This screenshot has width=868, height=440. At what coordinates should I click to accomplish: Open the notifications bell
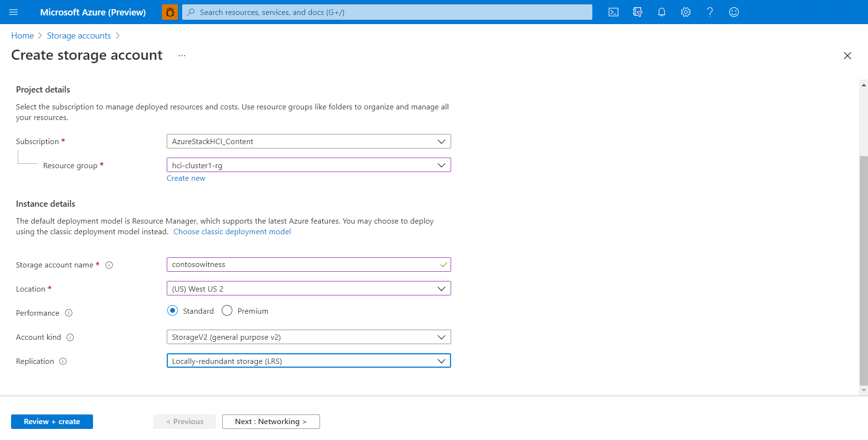point(661,12)
